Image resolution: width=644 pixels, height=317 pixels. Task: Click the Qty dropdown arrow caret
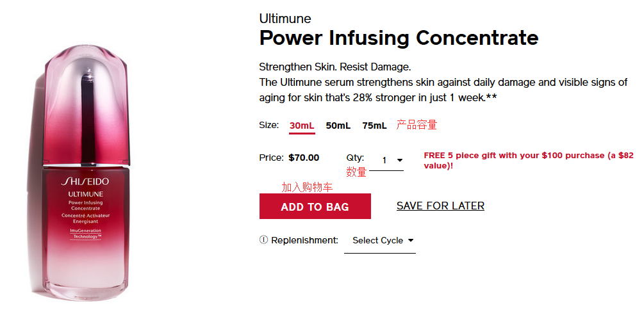(x=400, y=161)
